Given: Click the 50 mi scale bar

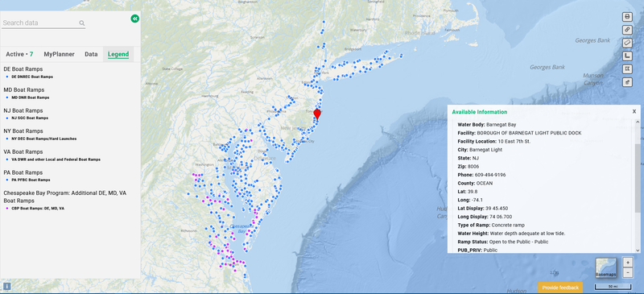Looking at the screenshot, I should click(613, 286).
